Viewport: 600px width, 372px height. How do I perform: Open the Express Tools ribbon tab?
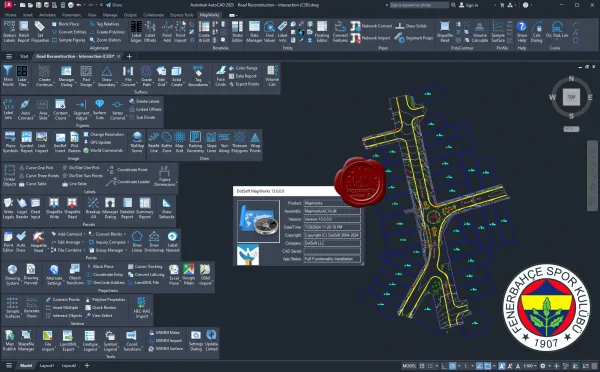pos(182,15)
